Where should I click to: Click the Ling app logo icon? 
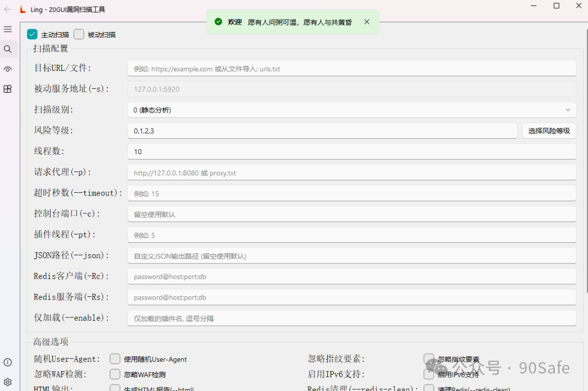[22, 9]
